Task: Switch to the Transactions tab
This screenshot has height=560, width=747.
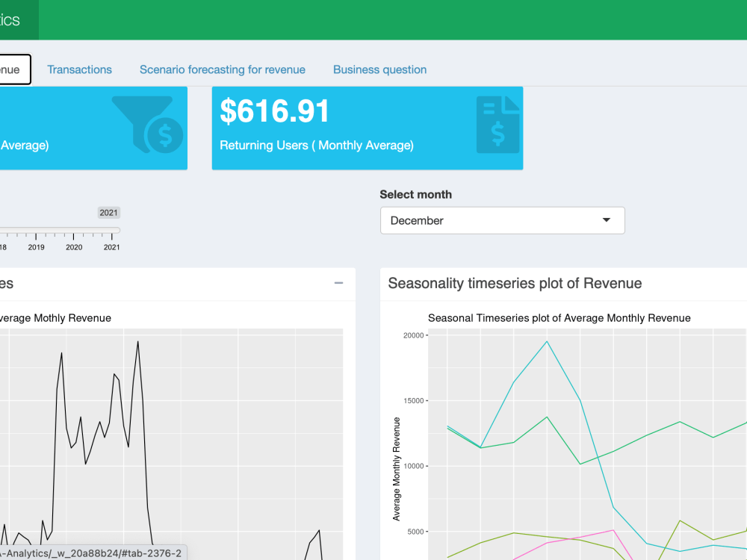Action: tap(80, 69)
